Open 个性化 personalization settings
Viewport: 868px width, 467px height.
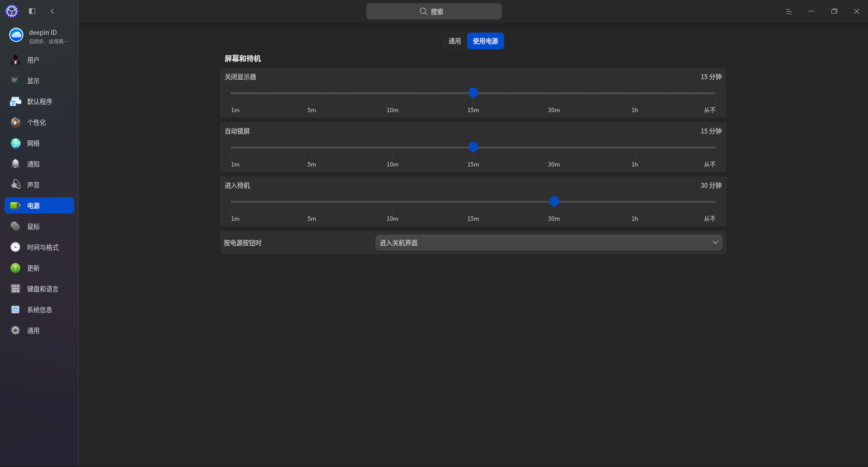coord(39,123)
